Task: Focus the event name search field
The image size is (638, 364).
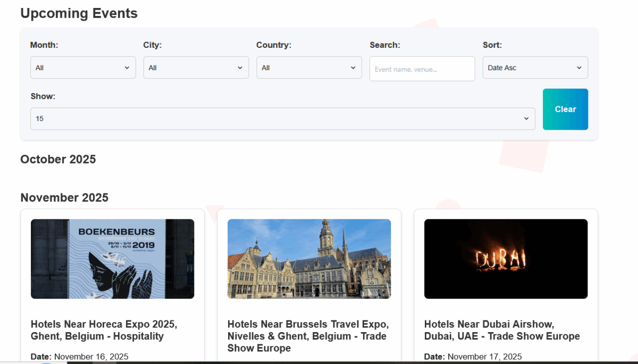Action: [x=422, y=69]
